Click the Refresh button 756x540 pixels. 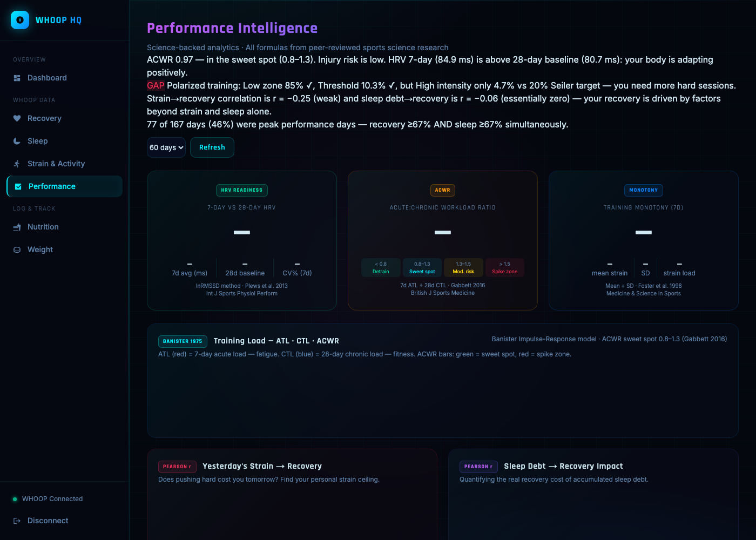[212, 147]
